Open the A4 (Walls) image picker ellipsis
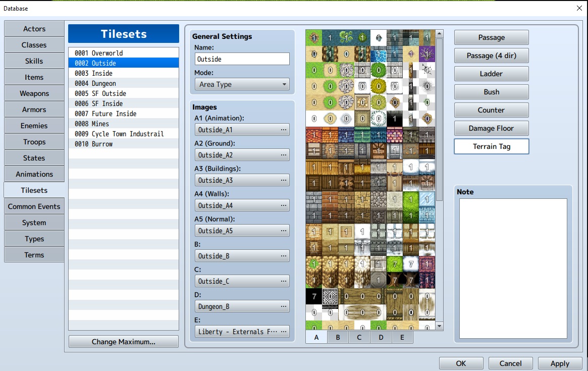588x371 pixels. click(284, 205)
